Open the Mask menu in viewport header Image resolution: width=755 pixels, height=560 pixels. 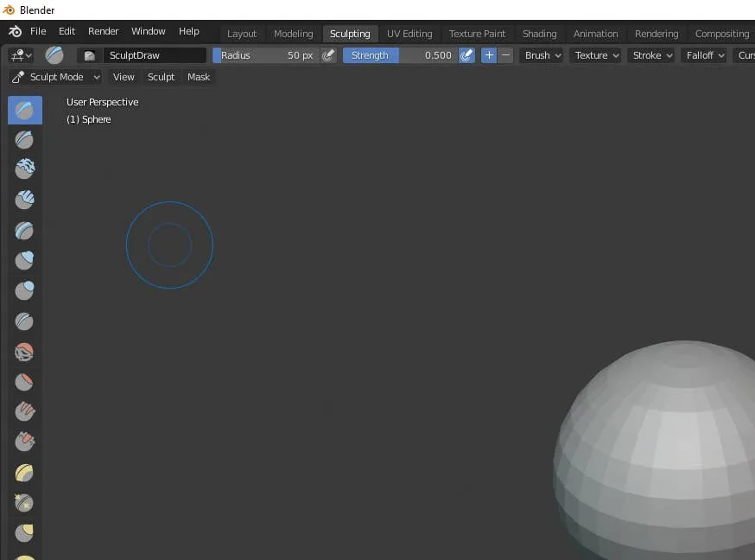(199, 77)
